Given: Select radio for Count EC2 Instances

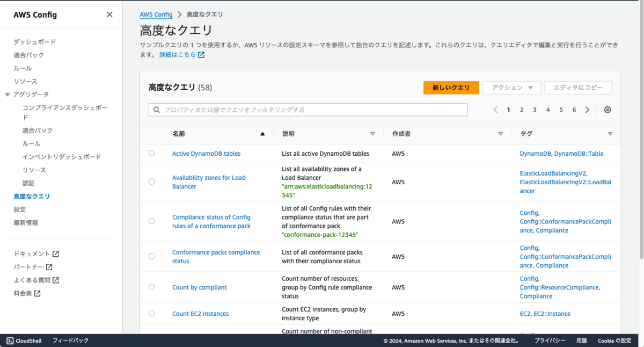Looking at the screenshot, I should pyautogui.click(x=152, y=313).
